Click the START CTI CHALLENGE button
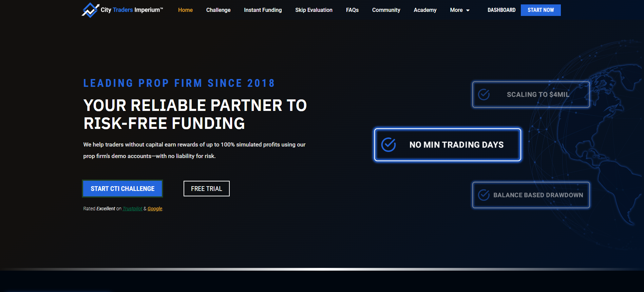 coord(122,189)
